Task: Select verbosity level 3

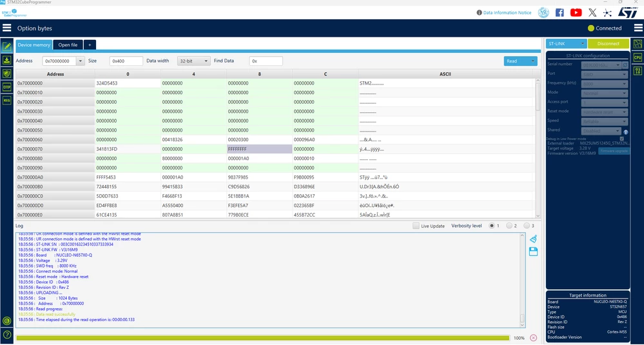Action: click(526, 226)
